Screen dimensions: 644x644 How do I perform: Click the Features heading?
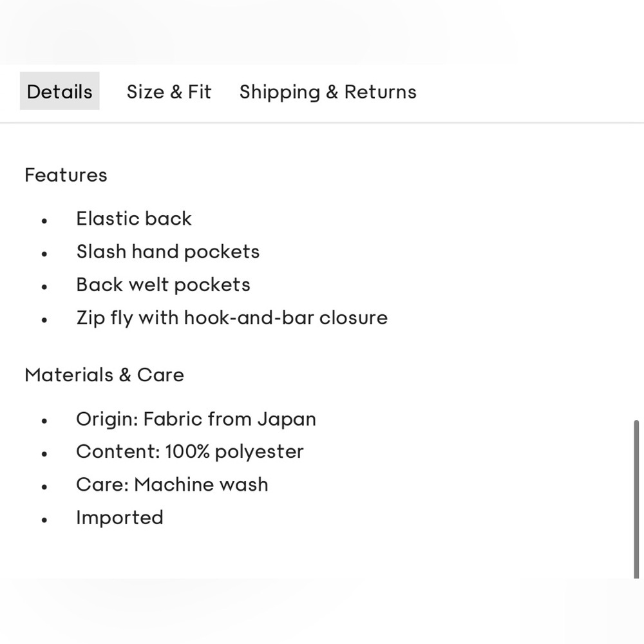[66, 175]
